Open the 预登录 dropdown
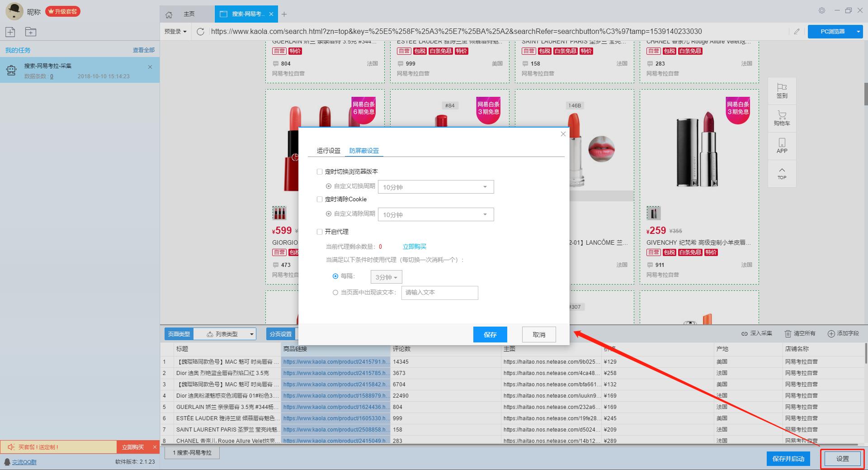This screenshot has width=868, height=470. pos(175,31)
